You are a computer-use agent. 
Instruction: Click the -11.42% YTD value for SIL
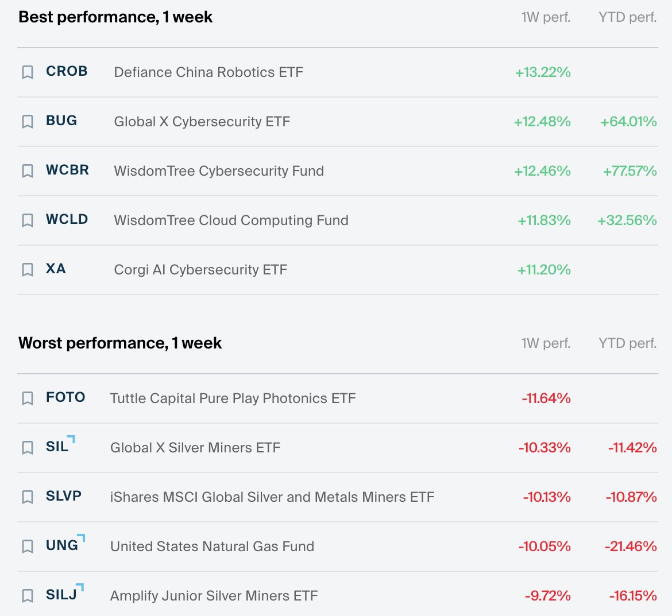pyautogui.click(x=632, y=447)
